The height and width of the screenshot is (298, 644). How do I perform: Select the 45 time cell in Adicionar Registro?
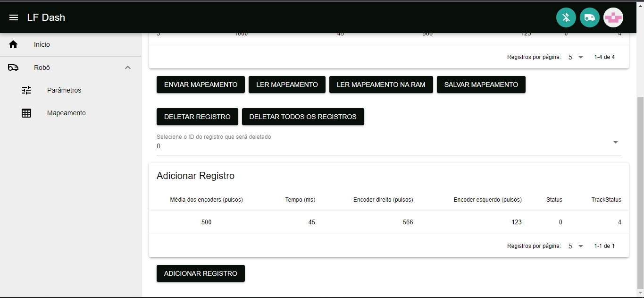click(311, 222)
